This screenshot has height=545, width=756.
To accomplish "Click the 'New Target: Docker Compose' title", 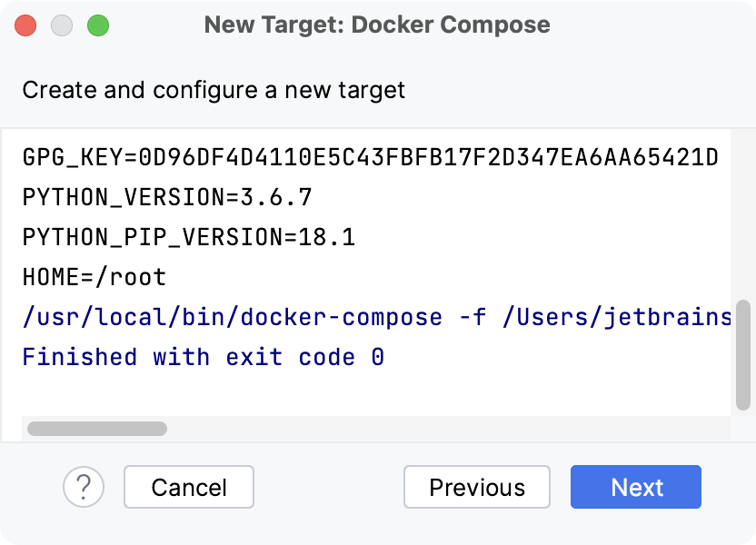I will click(377, 25).
